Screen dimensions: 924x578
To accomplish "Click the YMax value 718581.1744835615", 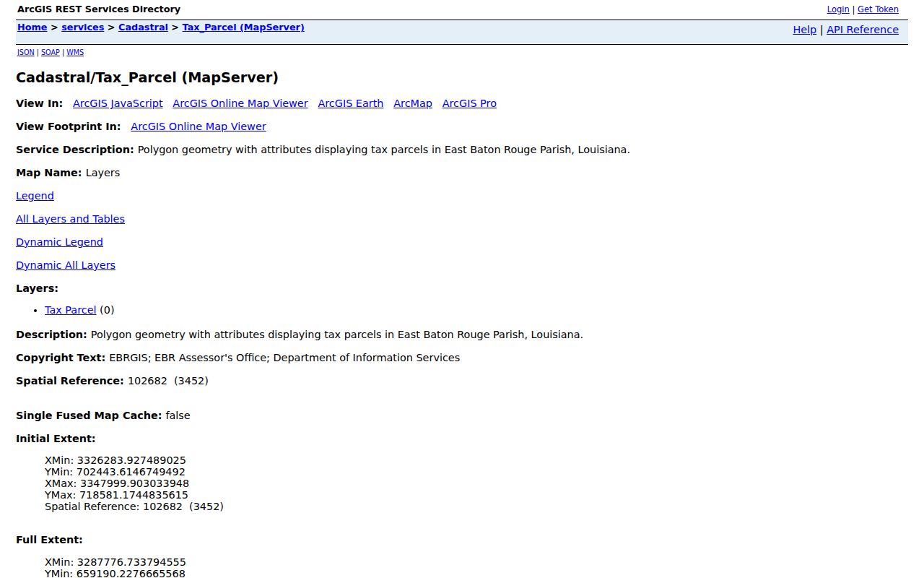I will coord(134,495).
